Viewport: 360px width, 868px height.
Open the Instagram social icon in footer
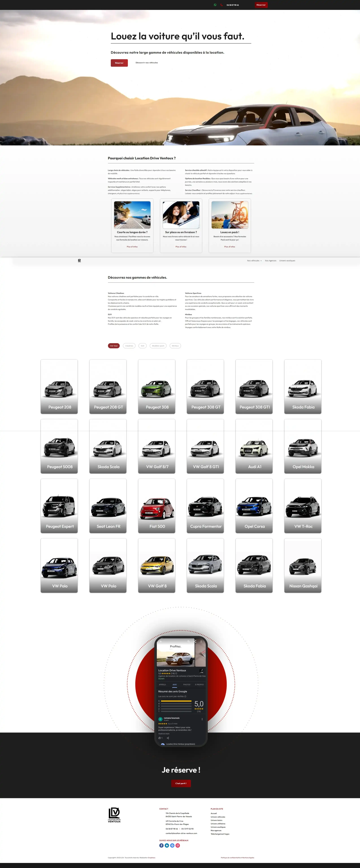pos(178,845)
